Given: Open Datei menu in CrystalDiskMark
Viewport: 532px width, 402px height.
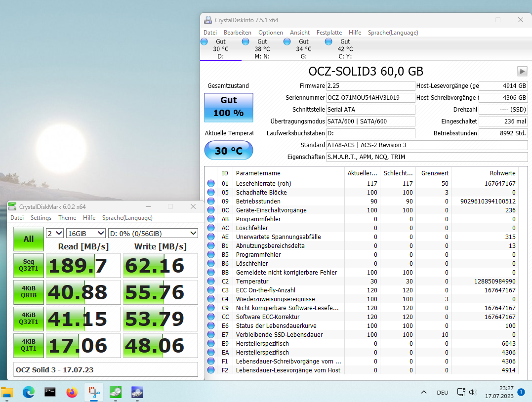Looking at the screenshot, I should coord(17,218).
